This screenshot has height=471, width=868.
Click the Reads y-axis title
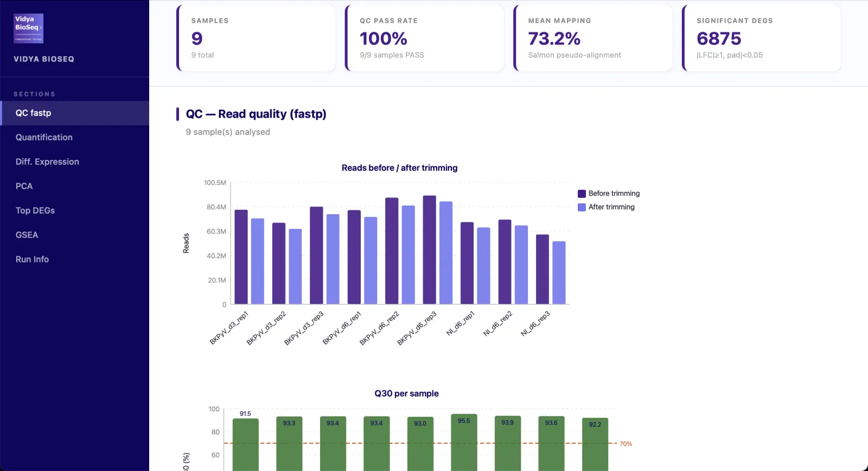(186, 243)
